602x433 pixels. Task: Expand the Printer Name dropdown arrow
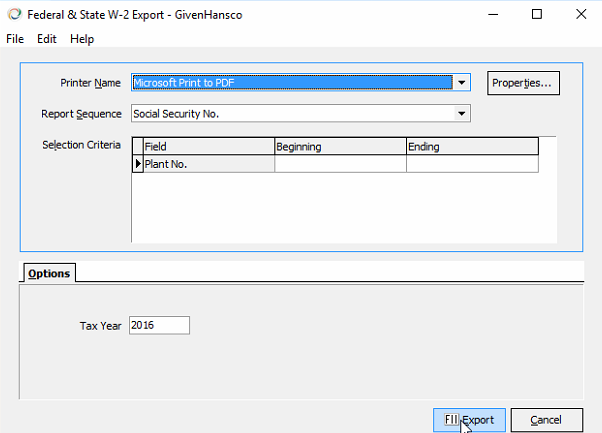coord(461,83)
